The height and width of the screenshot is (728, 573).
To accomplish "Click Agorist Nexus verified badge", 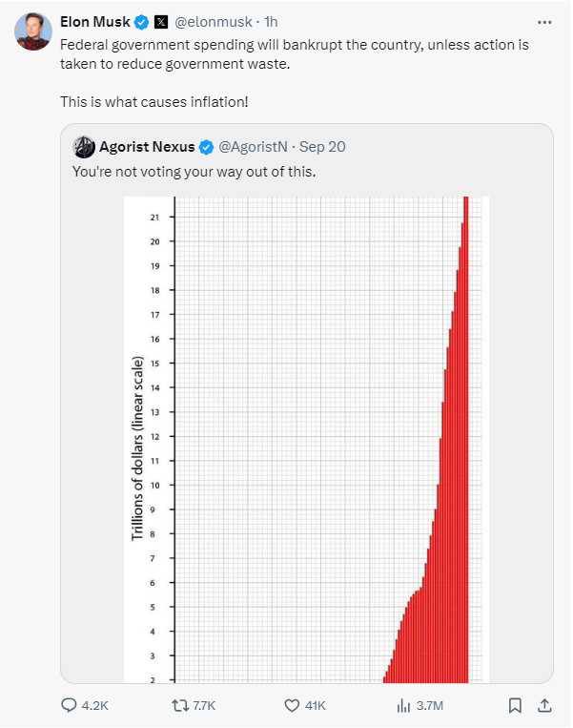I will 205,147.
